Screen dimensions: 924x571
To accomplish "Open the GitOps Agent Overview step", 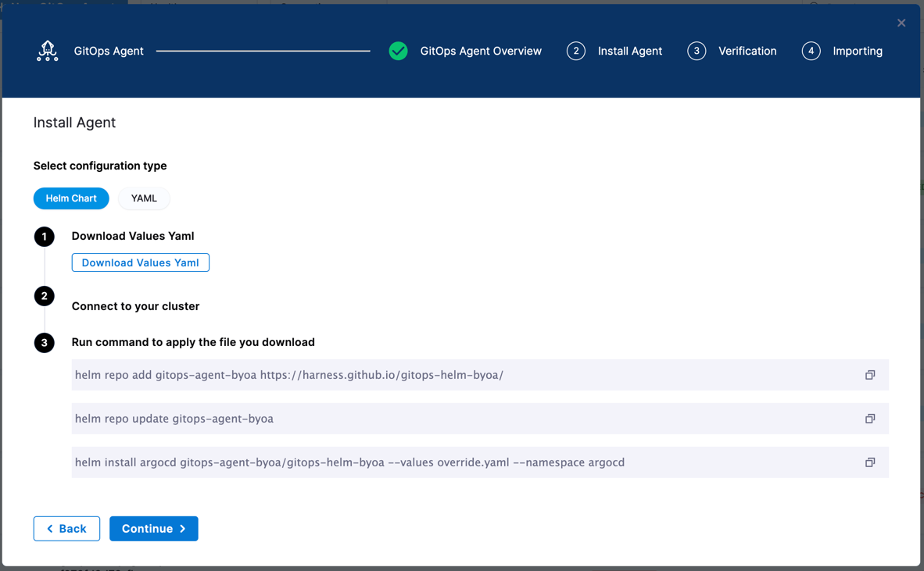I will click(480, 51).
